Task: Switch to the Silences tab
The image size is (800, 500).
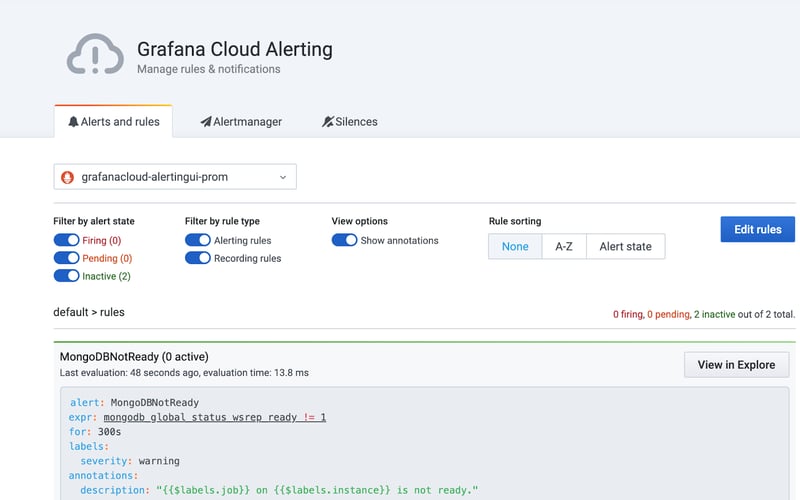Action: coord(349,122)
